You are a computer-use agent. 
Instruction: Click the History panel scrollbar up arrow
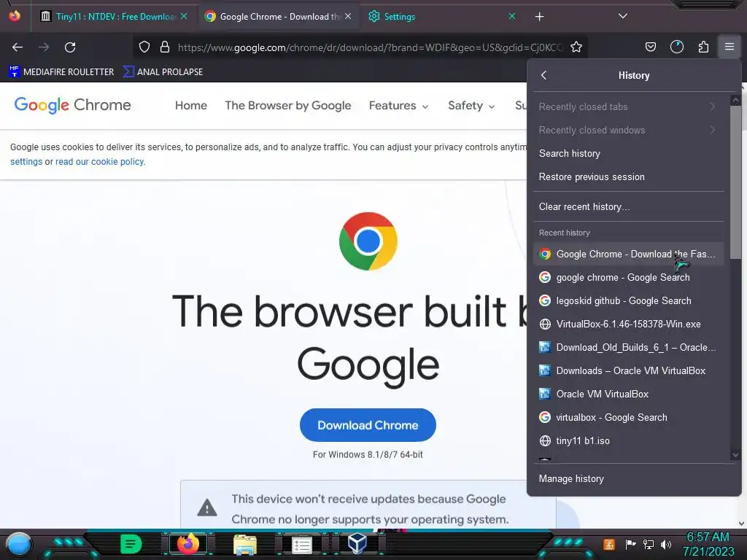pyautogui.click(x=735, y=101)
